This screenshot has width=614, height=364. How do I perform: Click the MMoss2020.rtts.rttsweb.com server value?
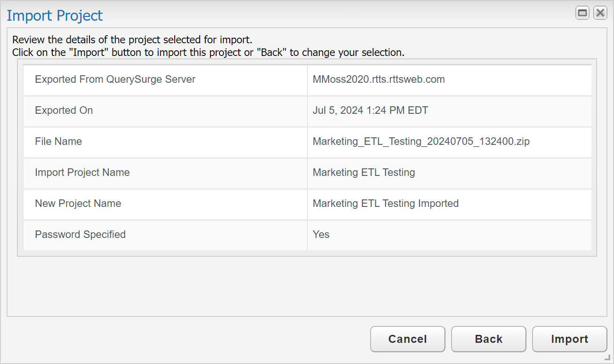tap(379, 79)
